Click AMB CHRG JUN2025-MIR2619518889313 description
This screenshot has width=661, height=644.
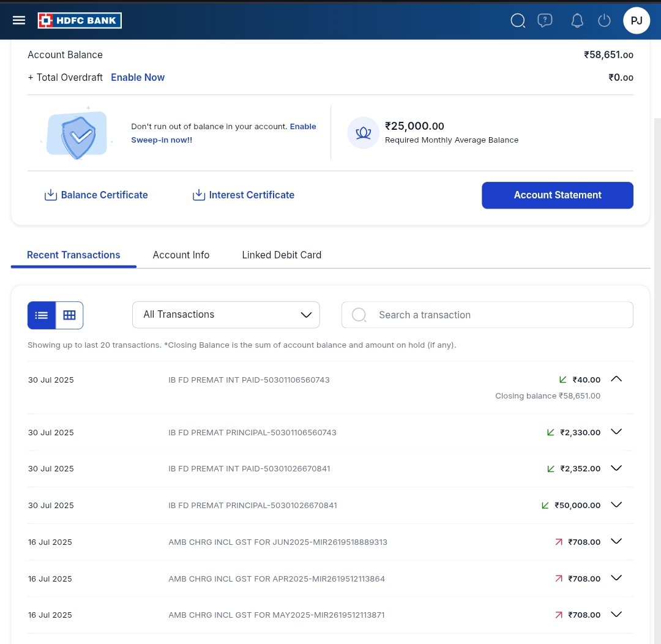[278, 542]
